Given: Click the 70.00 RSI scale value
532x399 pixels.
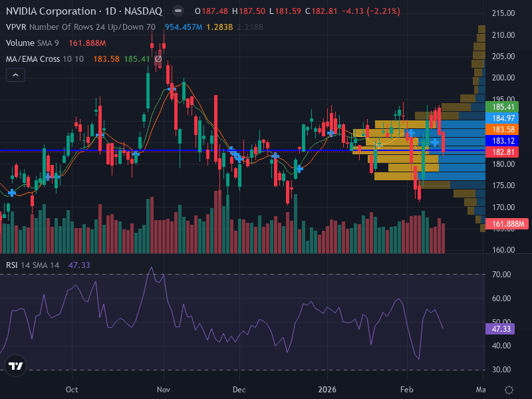Looking at the screenshot, I should (501, 274).
